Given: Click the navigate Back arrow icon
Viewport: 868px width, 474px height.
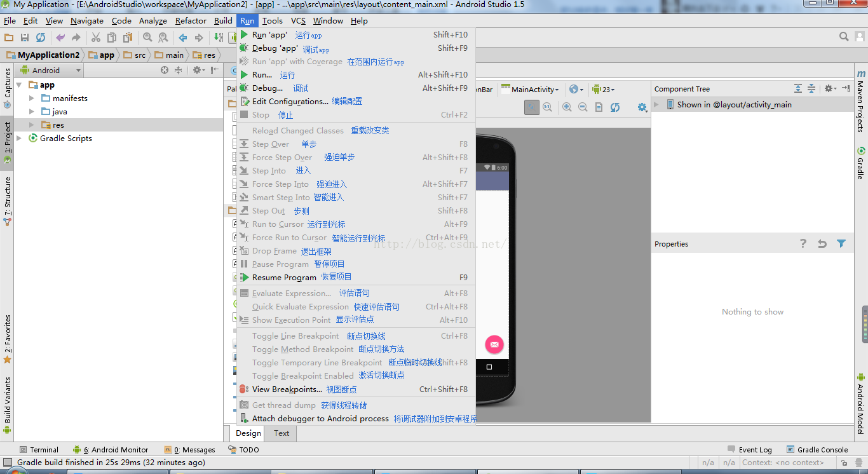Looking at the screenshot, I should [183, 37].
